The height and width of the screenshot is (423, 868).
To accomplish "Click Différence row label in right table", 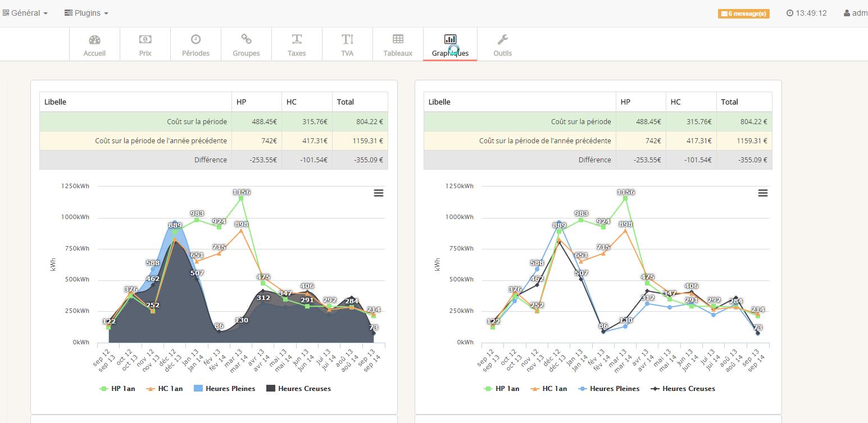I will tap(594, 160).
